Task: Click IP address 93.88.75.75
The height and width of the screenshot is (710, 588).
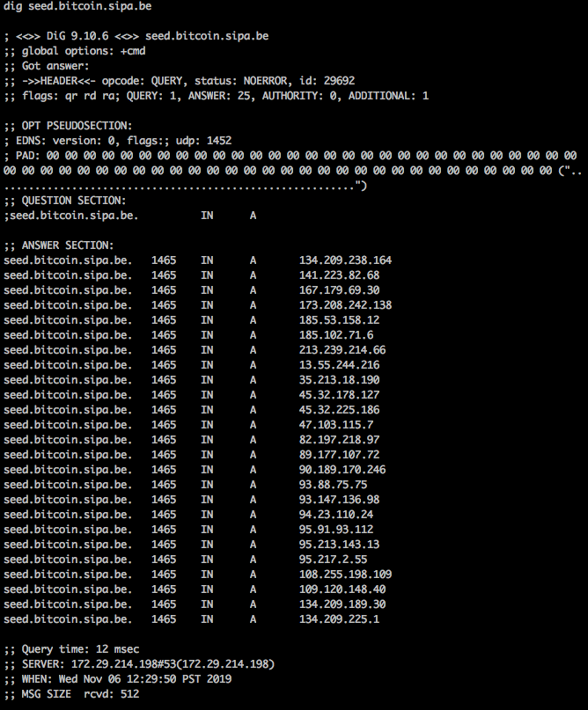Action: click(x=333, y=485)
